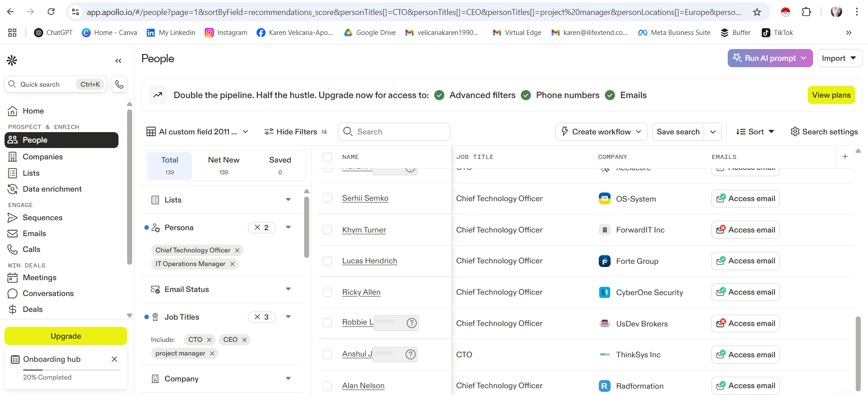Tick the checkbox for Lucas Hendrich
The height and width of the screenshot is (395, 868).
pos(327,261)
